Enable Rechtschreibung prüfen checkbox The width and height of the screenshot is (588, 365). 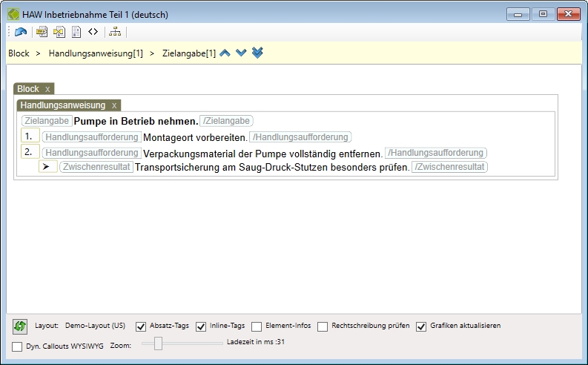[323, 326]
